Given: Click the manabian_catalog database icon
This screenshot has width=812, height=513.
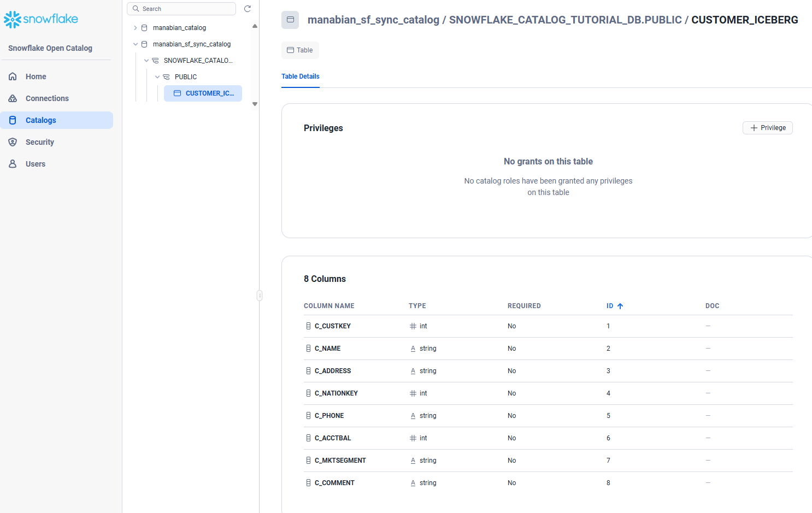Looking at the screenshot, I should [x=144, y=28].
